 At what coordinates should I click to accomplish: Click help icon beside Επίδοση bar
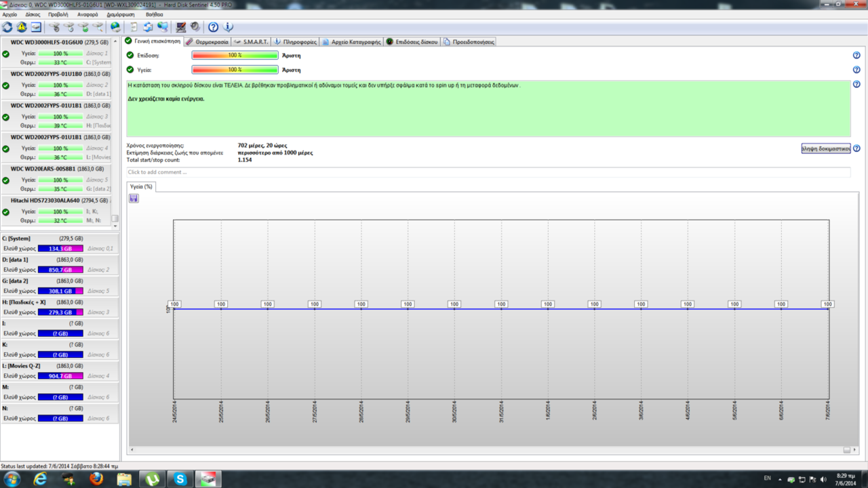point(856,56)
